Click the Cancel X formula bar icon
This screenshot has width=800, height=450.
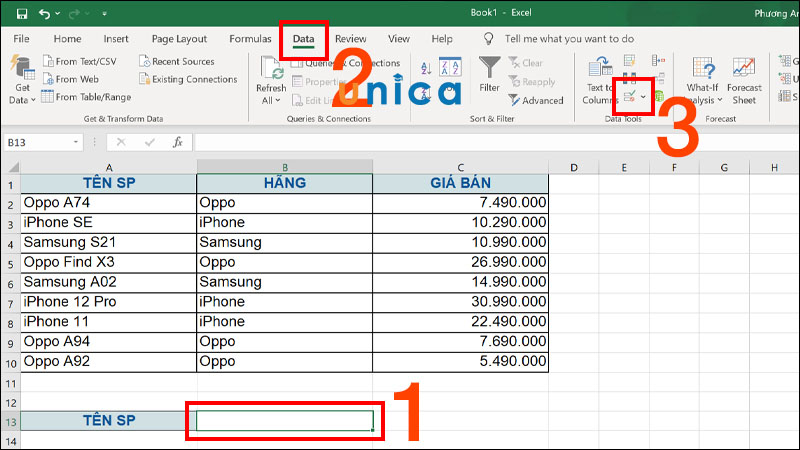point(121,142)
